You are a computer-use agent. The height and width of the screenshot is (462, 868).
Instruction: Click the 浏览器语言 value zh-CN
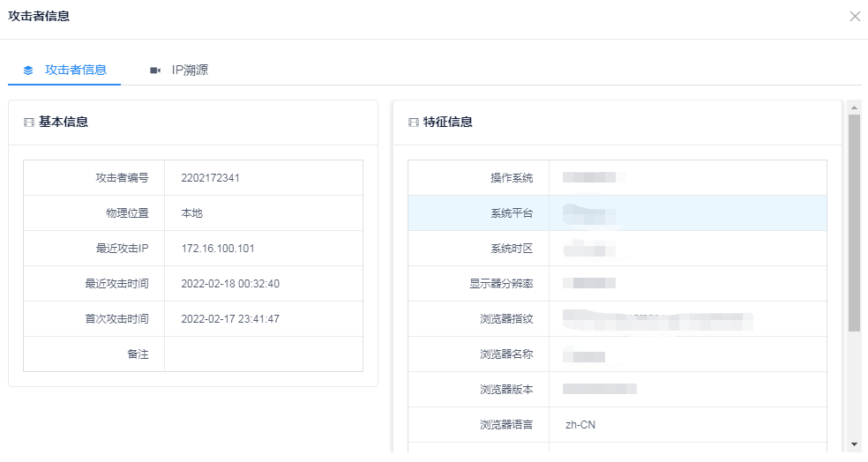click(x=580, y=425)
